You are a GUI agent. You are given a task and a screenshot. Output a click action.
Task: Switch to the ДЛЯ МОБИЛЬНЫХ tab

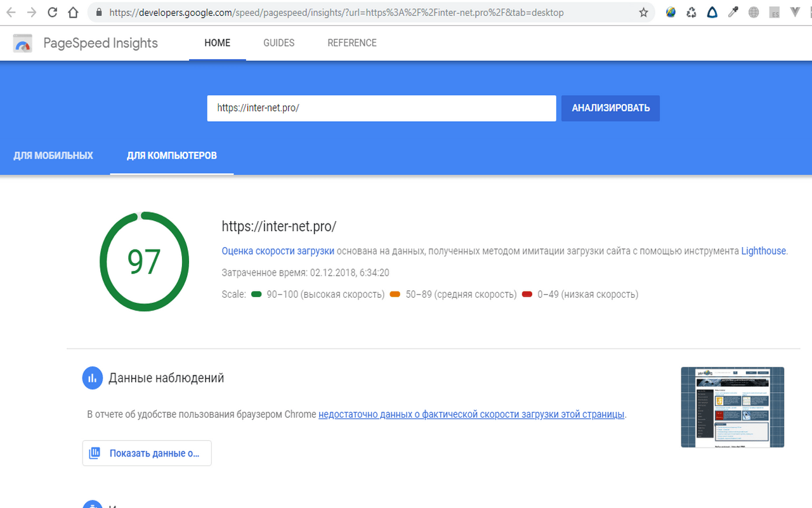53,156
